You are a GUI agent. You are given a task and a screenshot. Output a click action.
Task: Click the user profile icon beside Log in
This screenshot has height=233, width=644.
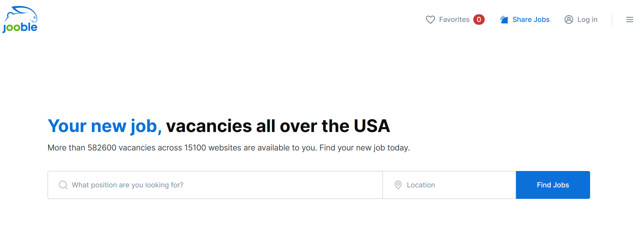coord(569,20)
